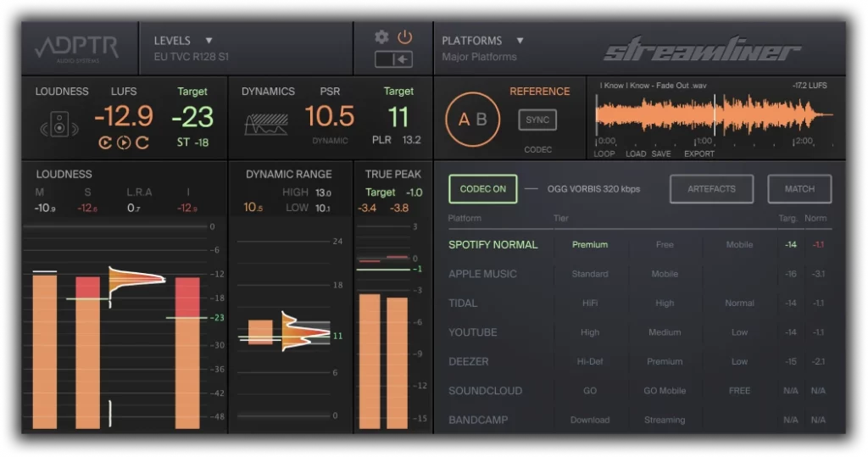Image resolution: width=868 pixels, height=457 pixels.
Task: Choose Spotify Free tier
Action: tap(665, 244)
